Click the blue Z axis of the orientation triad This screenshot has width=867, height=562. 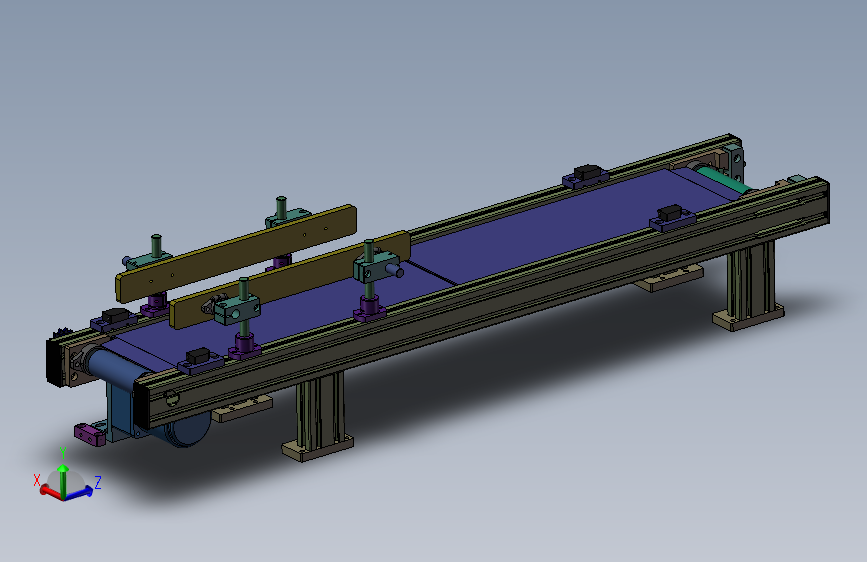[x=79, y=493]
